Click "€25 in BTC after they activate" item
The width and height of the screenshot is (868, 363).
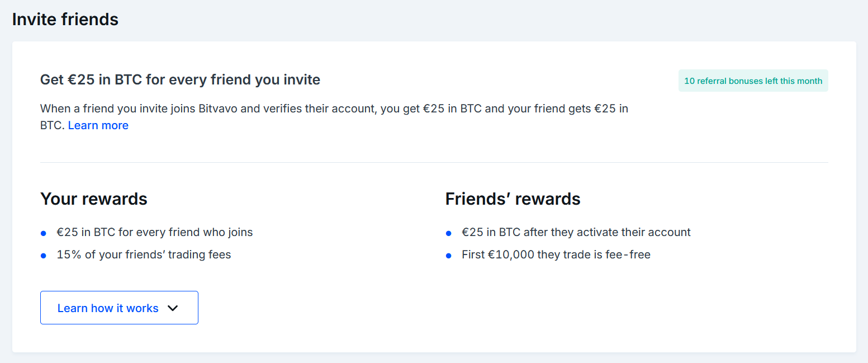pyautogui.click(x=576, y=232)
